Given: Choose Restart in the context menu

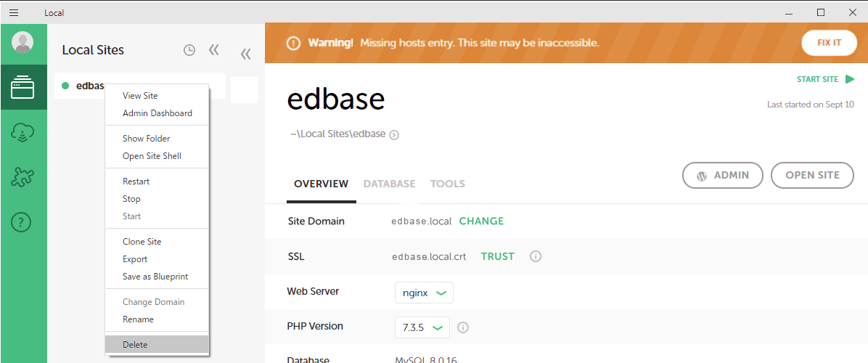Looking at the screenshot, I should 157,181.
